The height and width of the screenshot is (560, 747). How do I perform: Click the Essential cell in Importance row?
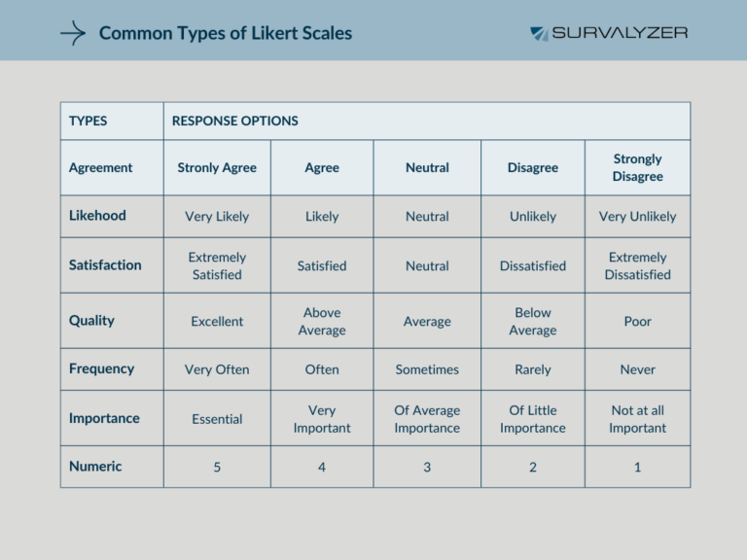click(x=217, y=419)
